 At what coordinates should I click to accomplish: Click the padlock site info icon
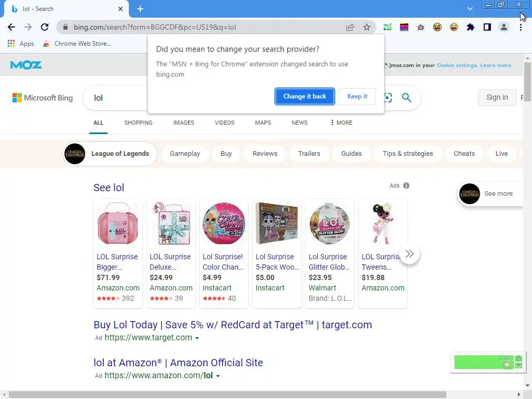coord(65,27)
